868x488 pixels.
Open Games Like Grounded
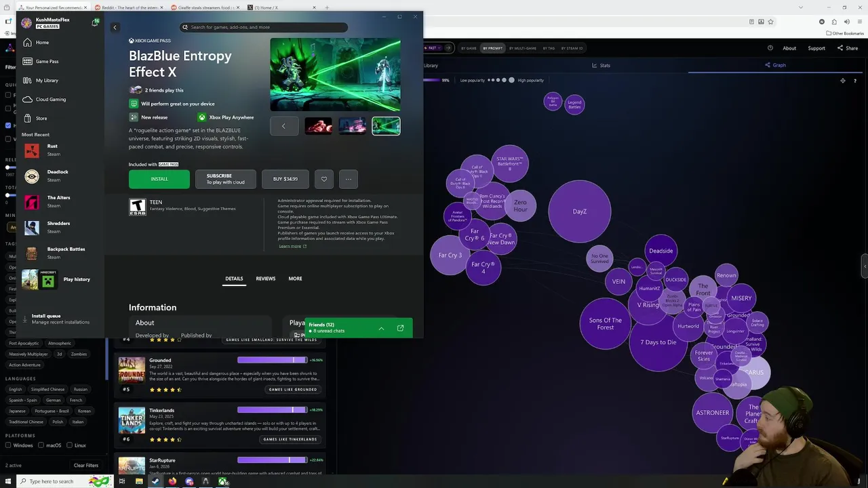pos(293,389)
